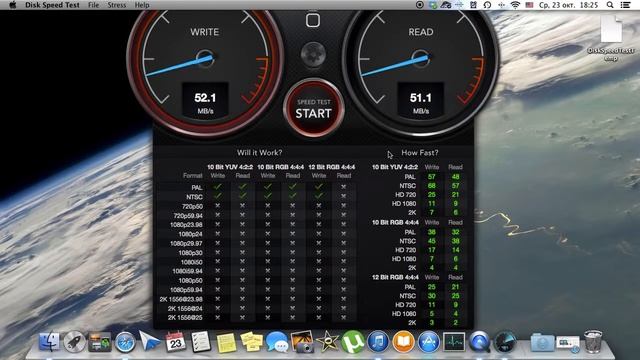Viewport: 640px width, 360px height.
Task: Open iTunes music note icon in dock
Action: point(378,342)
